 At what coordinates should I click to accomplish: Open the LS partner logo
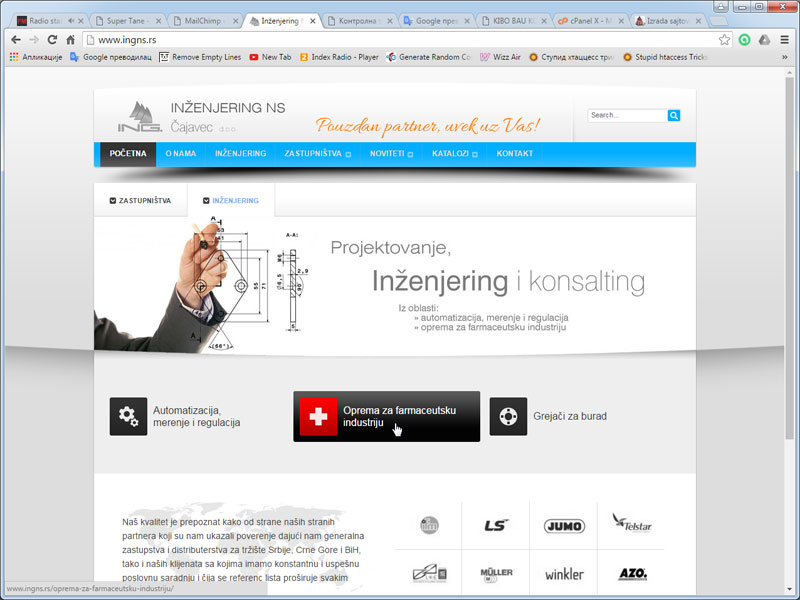[496, 526]
